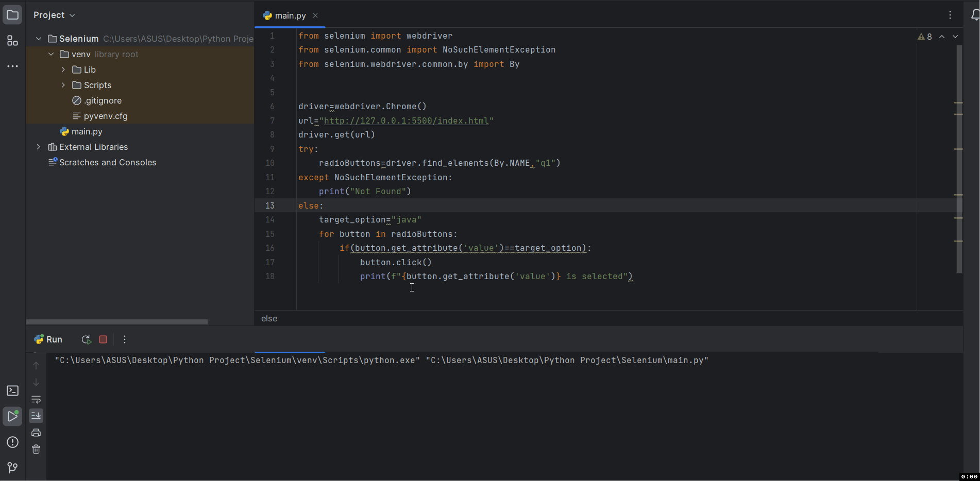Image resolution: width=980 pixels, height=481 pixels.
Task: Click the Terminal tool window icon
Action: tap(12, 391)
